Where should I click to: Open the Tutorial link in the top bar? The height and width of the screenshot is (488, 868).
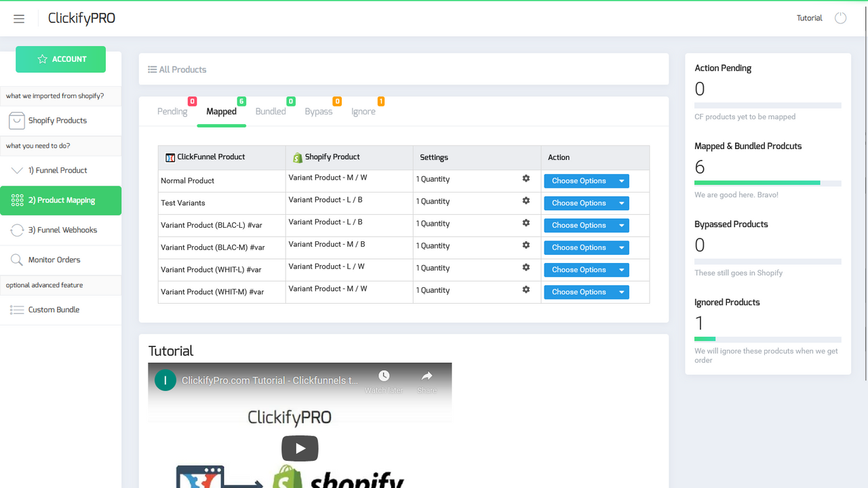coord(809,18)
